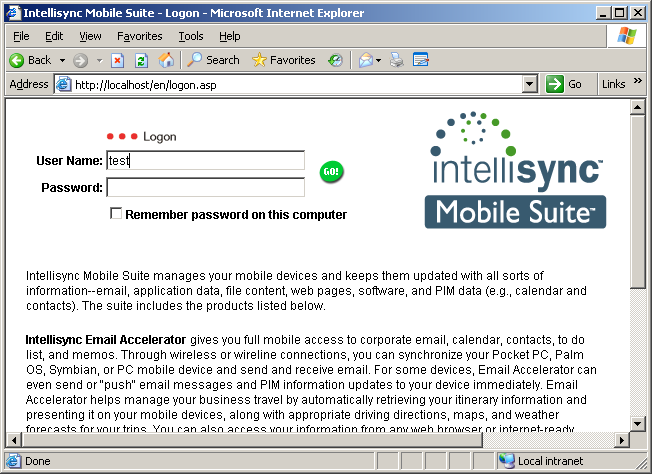
Task: Go to the Home page icon
Action: pos(166,60)
